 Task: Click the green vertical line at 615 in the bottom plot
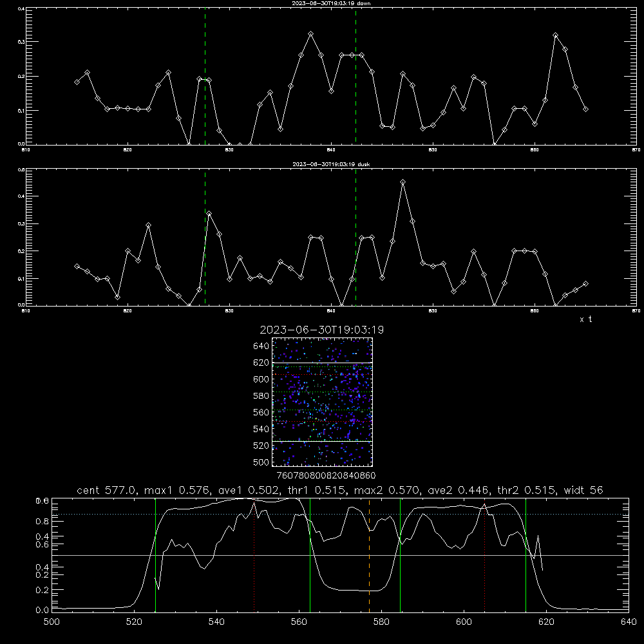(x=526, y=555)
